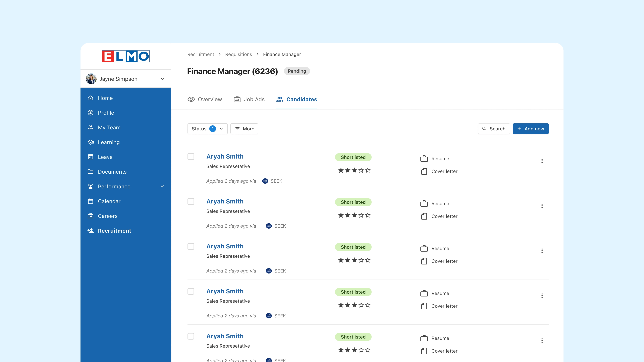644x362 pixels.
Task: Open the three-dot menu for the fifth candidate
Action: (x=542, y=341)
